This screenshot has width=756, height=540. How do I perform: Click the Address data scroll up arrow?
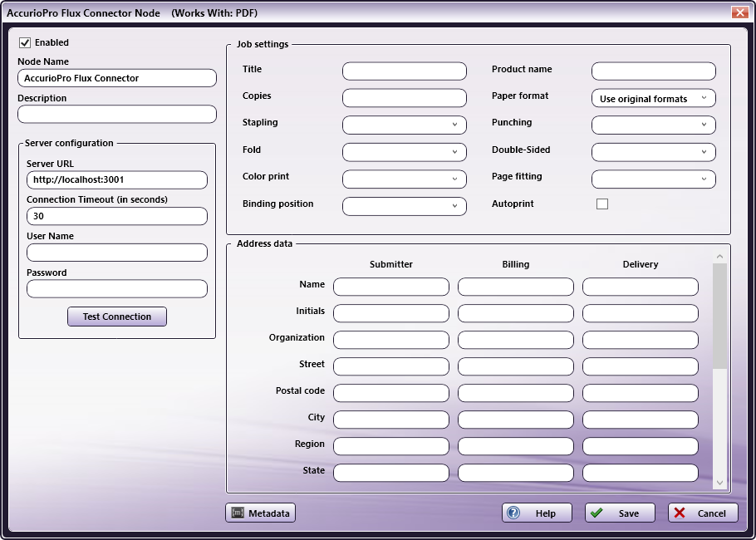coord(719,257)
